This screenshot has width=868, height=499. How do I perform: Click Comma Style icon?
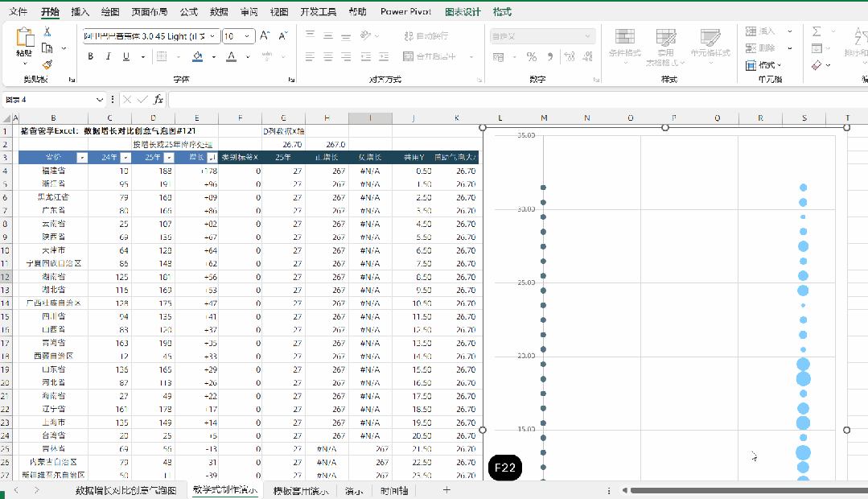[549, 56]
